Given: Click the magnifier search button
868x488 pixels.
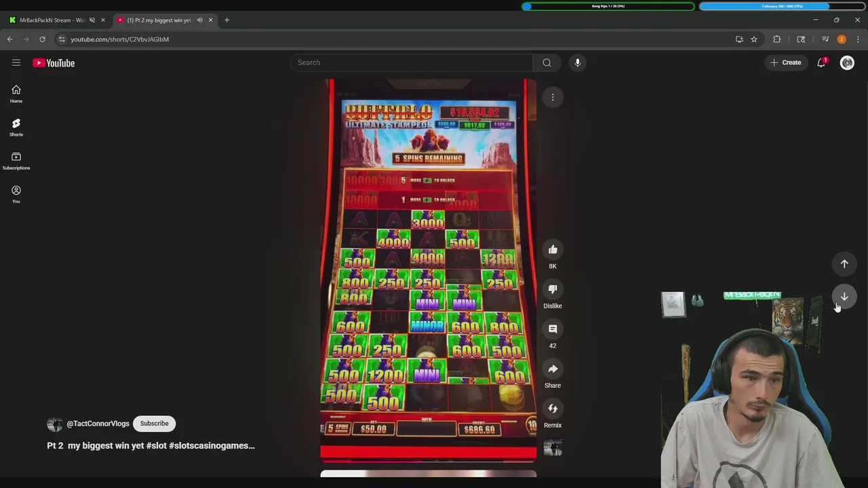Looking at the screenshot, I should (547, 62).
